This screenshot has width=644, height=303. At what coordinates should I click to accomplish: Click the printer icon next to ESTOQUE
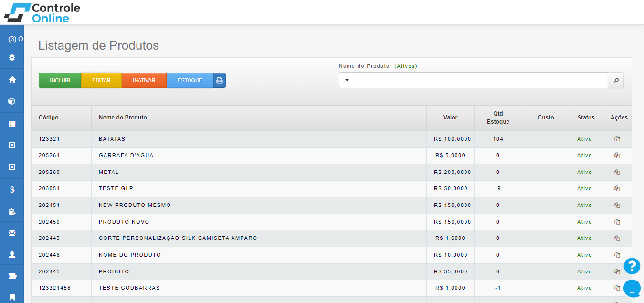pos(220,80)
